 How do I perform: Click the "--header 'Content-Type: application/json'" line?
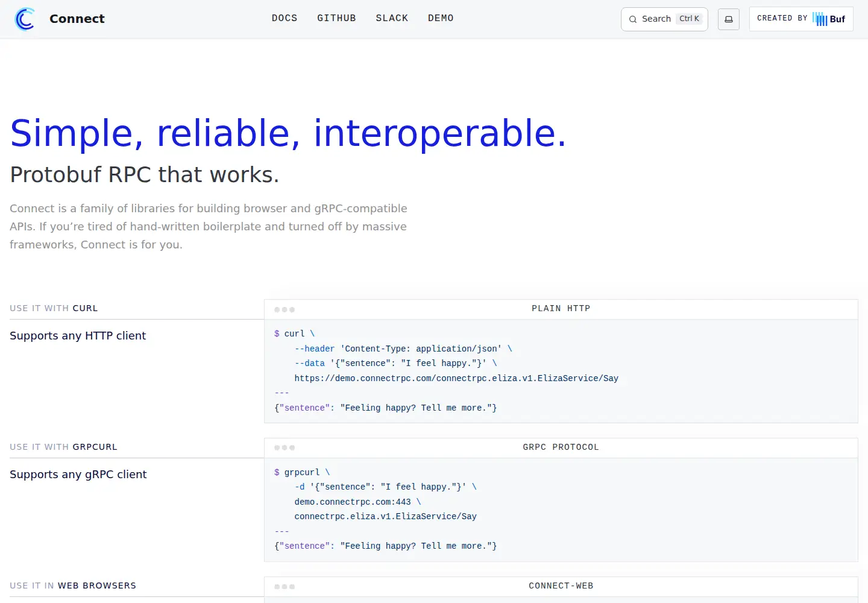pyautogui.click(x=403, y=349)
